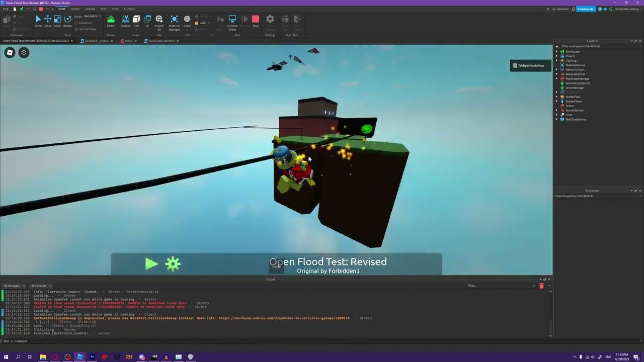Click the Roblox logo button in viewport

(10, 52)
